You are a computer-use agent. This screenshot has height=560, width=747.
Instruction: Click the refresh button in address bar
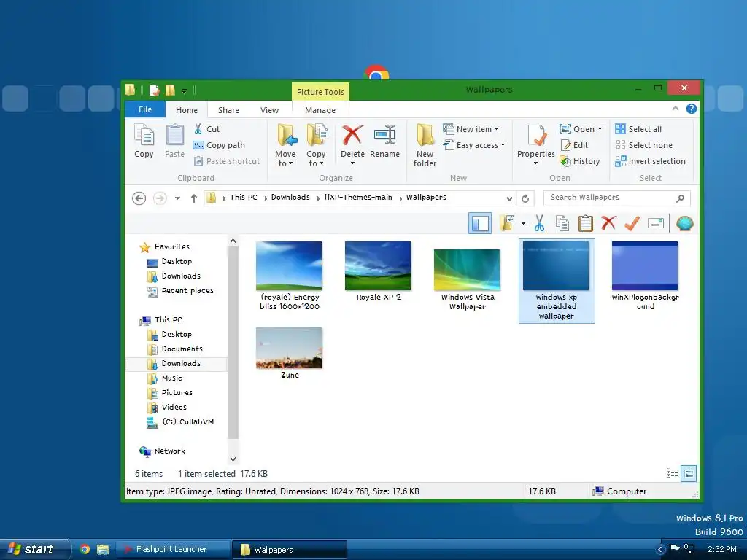point(525,198)
